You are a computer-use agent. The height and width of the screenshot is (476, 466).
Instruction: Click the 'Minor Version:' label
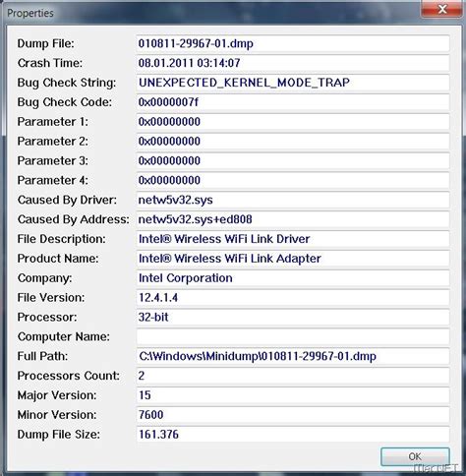(57, 415)
